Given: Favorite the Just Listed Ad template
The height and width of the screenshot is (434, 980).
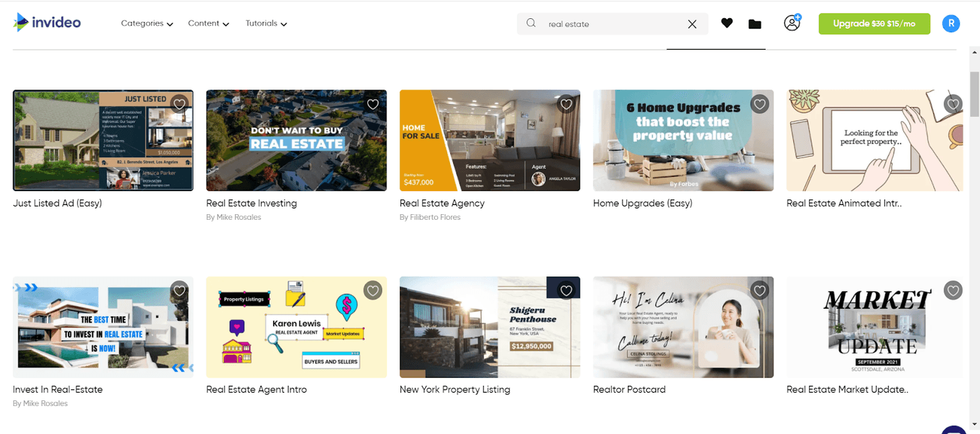Looking at the screenshot, I should click(x=180, y=104).
